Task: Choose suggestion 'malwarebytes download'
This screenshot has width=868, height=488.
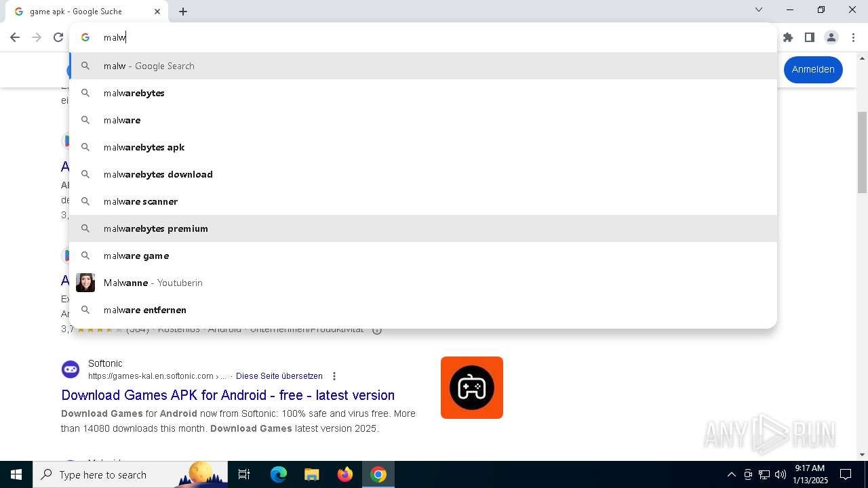Action: click(423, 174)
